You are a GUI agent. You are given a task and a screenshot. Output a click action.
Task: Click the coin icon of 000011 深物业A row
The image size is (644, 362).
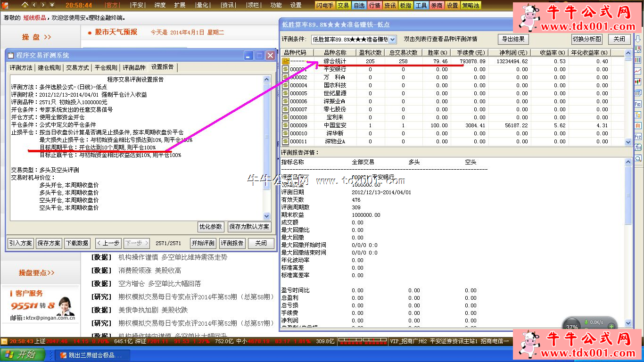[x=285, y=141]
